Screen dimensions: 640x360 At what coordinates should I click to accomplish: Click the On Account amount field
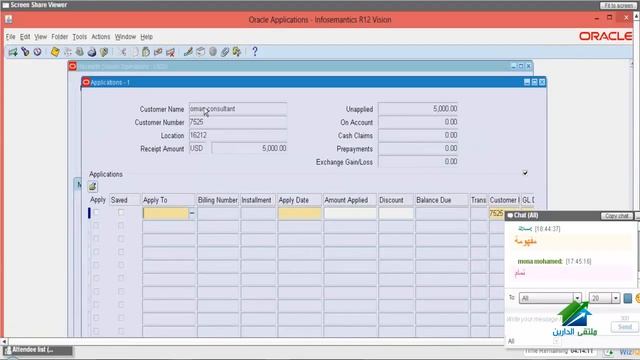[x=418, y=122]
